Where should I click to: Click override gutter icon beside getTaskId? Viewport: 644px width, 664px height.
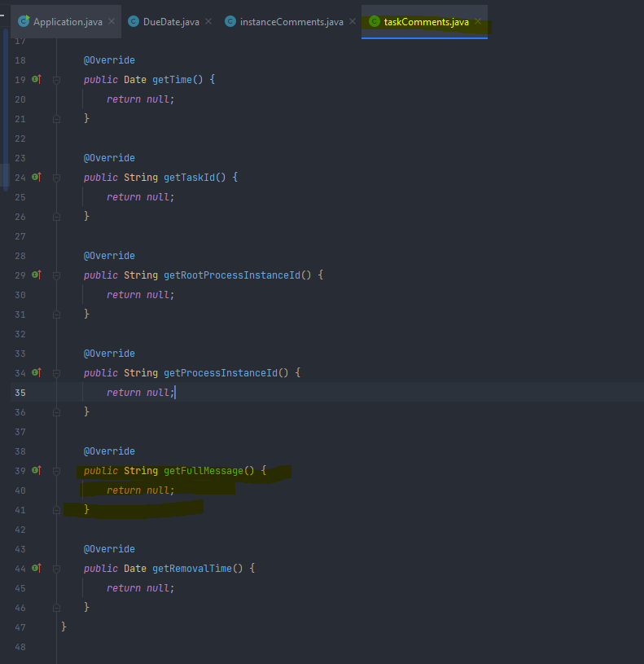click(x=36, y=177)
